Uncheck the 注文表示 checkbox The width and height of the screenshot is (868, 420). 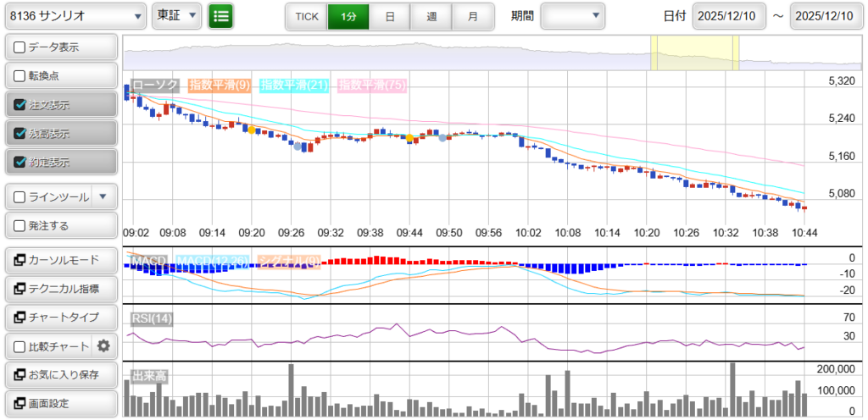(x=19, y=105)
